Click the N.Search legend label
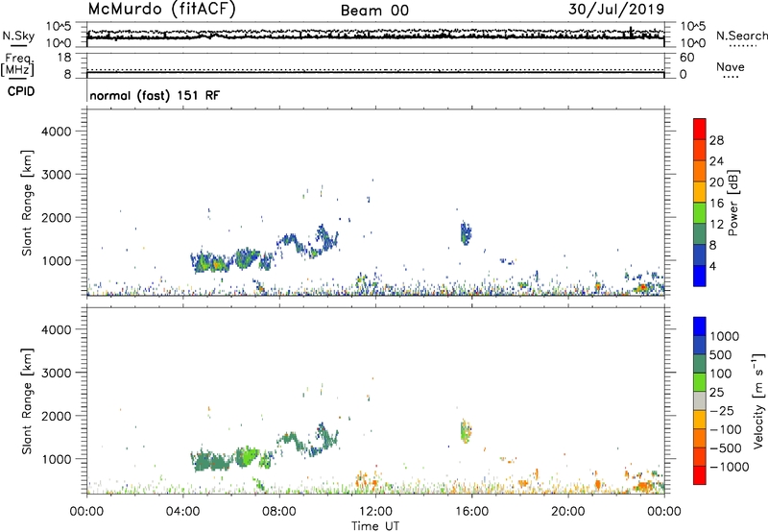768x532 pixels. tap(742, 36)
